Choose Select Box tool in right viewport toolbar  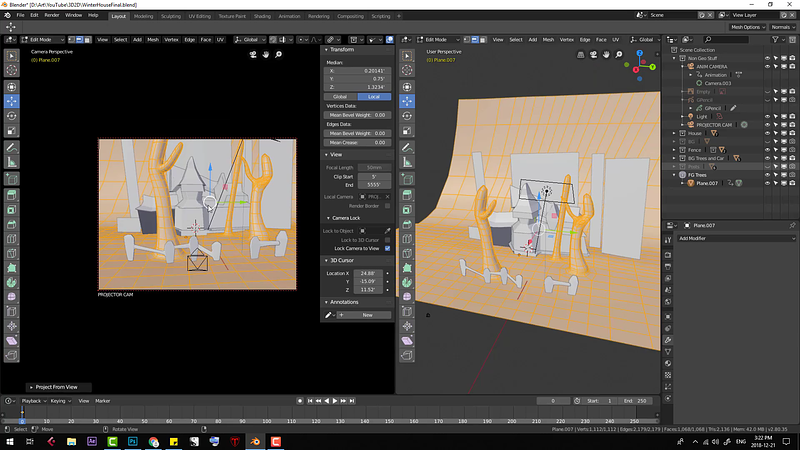(x=407, y=56)
